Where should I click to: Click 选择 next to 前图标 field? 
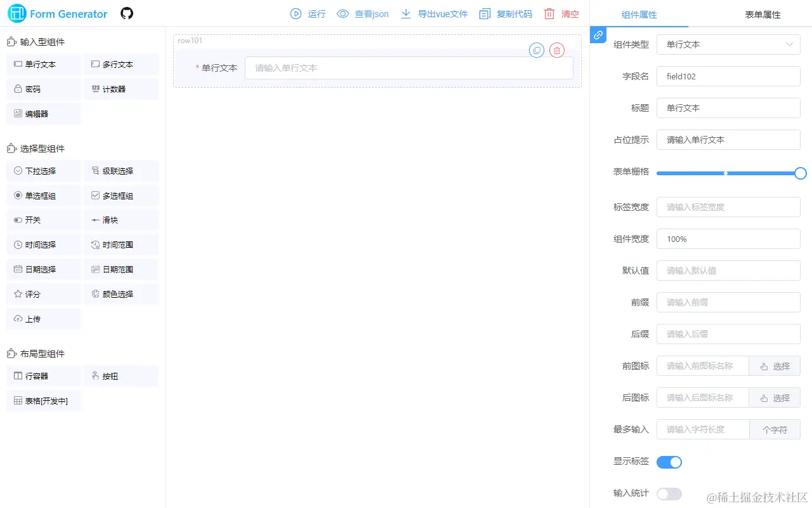[775, 365]
